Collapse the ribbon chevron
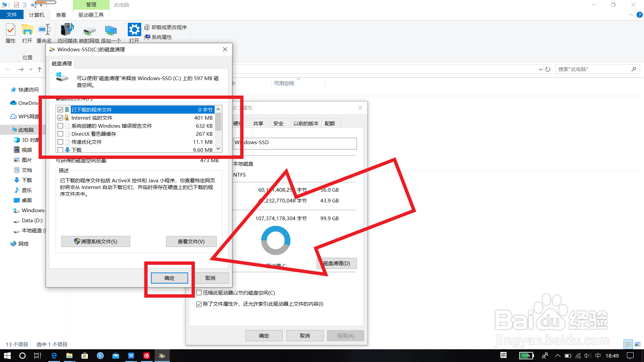Image resolution: width=644 pixels, height=362 pixels. pos(631,15)
